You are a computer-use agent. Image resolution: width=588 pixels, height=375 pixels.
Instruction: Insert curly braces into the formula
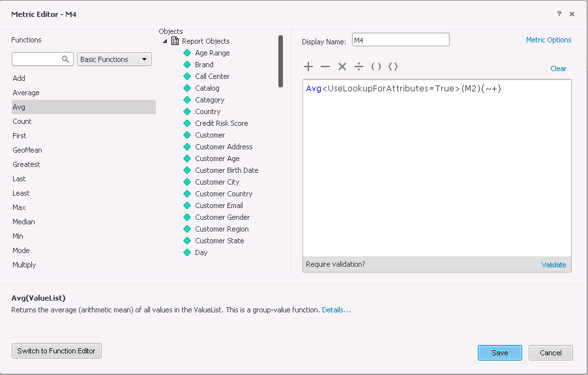click(393, 67)
